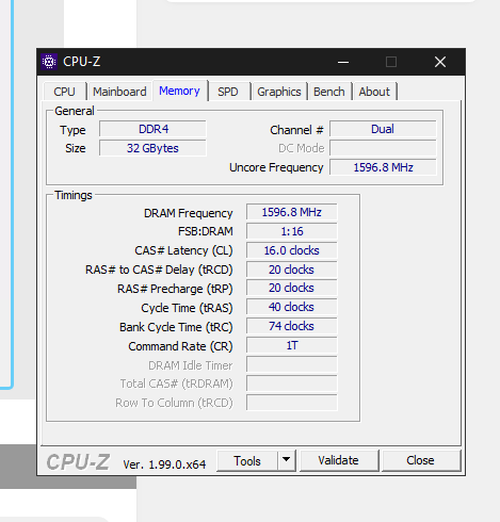500x522 pixels.
Task: Click the empty DC Mode field
Action: pyautogui.click(x=383, y=148)
